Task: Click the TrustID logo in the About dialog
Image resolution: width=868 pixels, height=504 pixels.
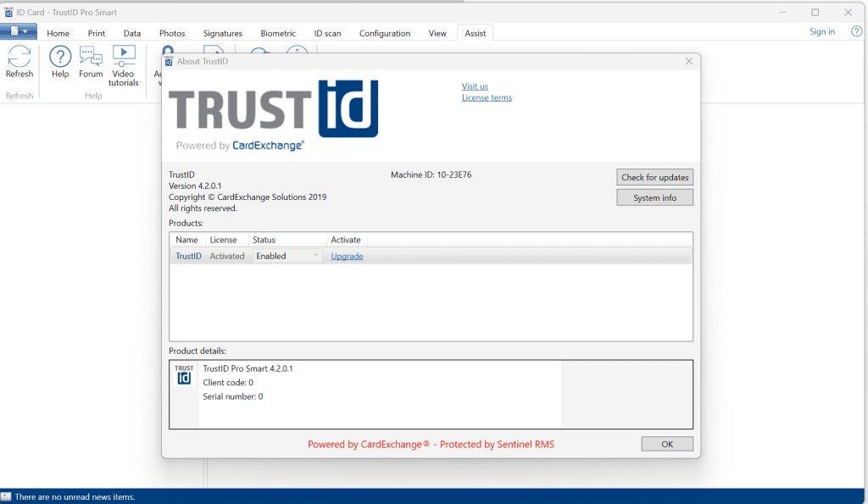Action: (274, 114)
